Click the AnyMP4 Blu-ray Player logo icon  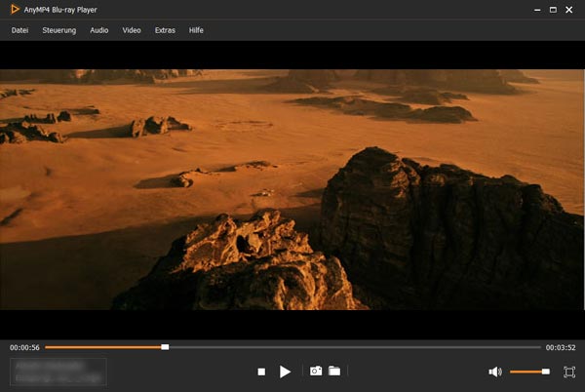(x=15, y=10)
